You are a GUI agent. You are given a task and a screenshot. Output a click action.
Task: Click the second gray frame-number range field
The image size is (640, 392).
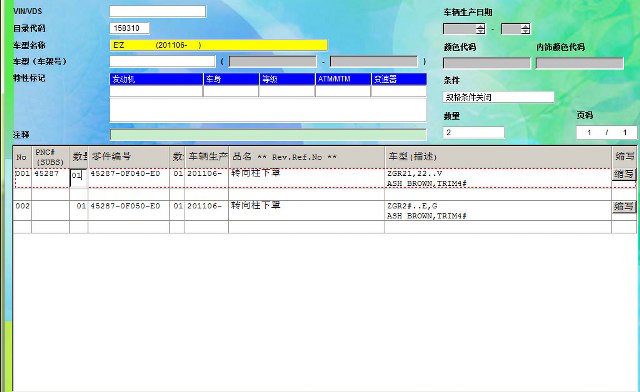pyautogui.click(x=373, y=62)
